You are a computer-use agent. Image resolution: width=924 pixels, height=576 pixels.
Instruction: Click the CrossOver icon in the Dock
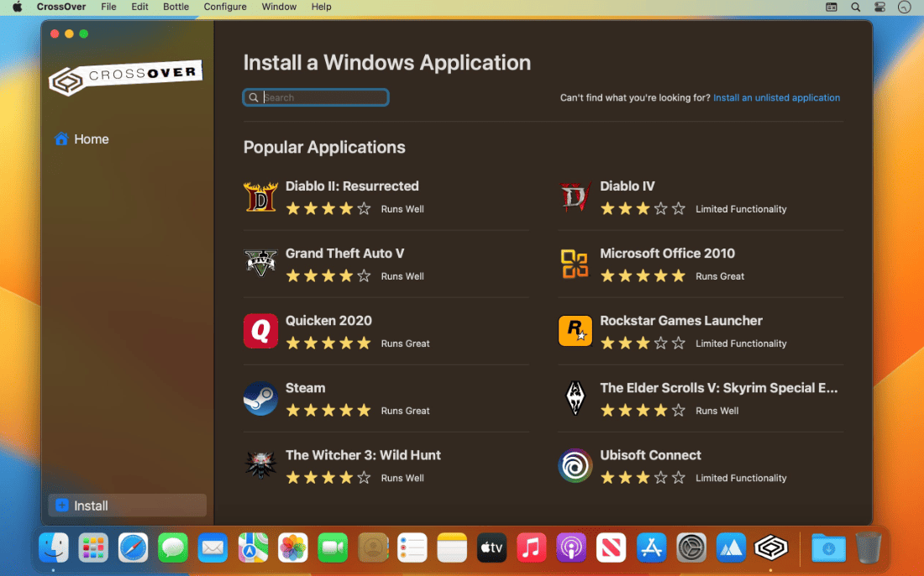[x=771, y=547]
